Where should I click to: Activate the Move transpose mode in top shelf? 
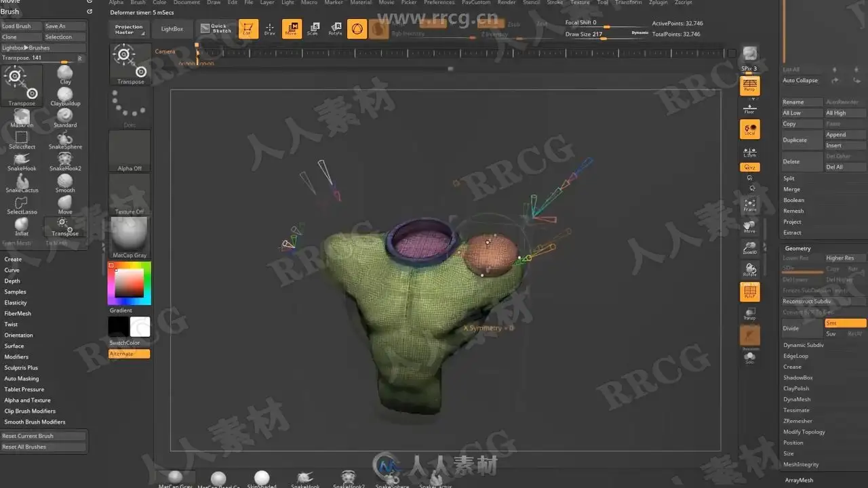click(x=292, y=28)
